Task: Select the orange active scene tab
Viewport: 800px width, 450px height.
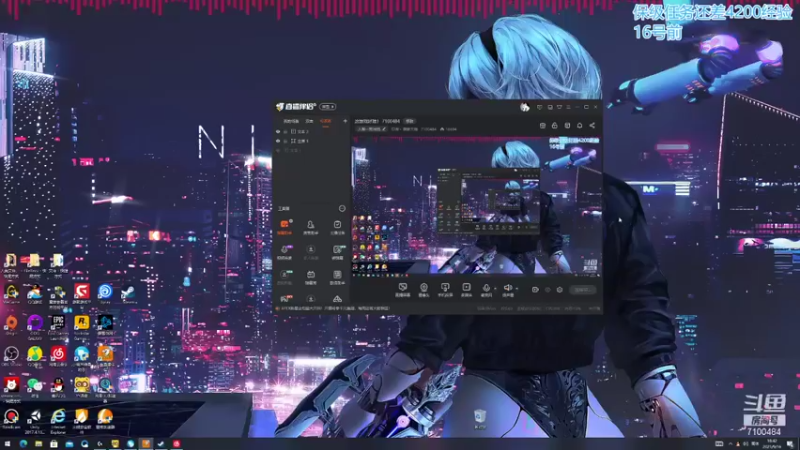Action: [326, 121]
